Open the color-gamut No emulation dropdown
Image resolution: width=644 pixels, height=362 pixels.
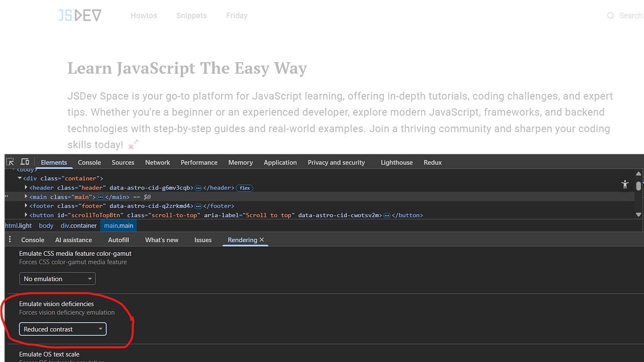coord(57,278)
